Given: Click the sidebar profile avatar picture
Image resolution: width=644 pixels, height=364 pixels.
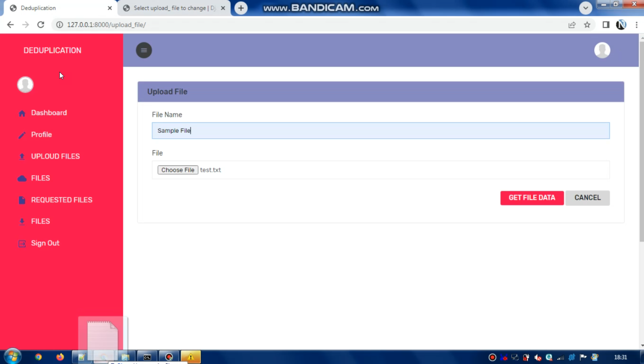Looking at the screenshot, I should [x=25, y=85].
